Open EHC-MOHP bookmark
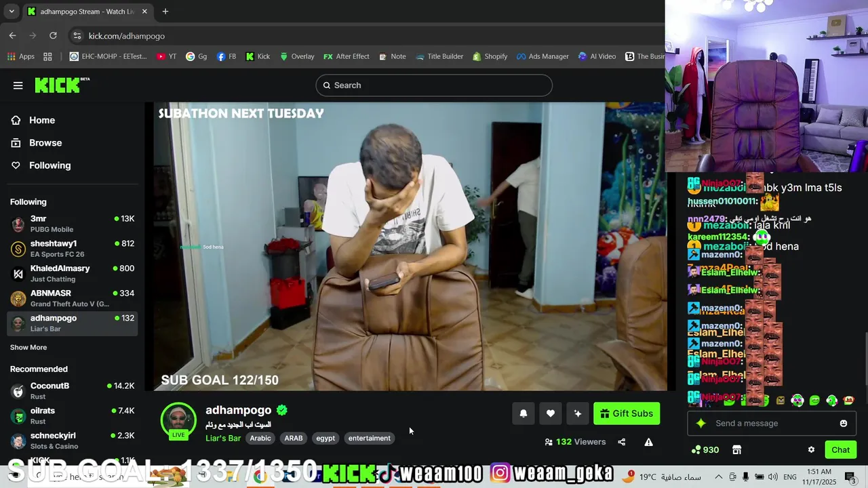This screenshot has height=488, width=868. click(x=108, y=56)
